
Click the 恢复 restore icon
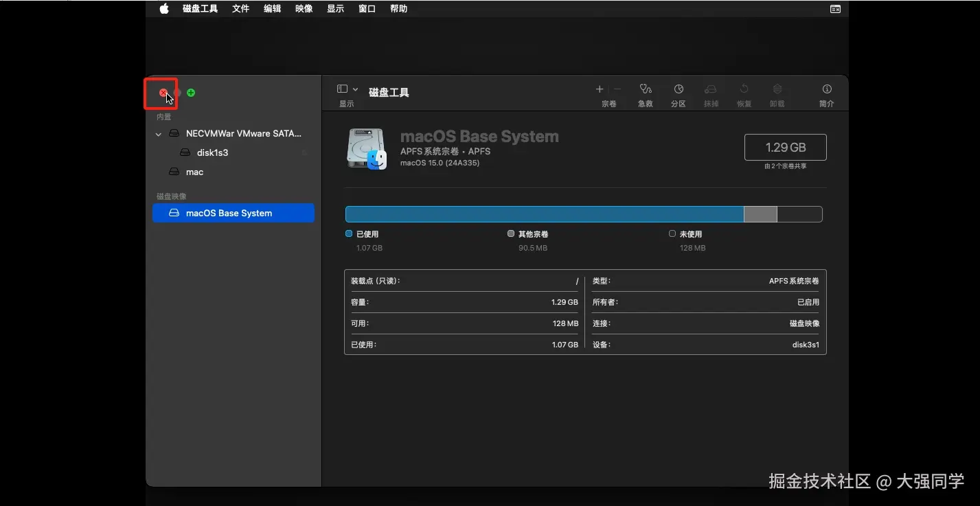click(744, 89)
